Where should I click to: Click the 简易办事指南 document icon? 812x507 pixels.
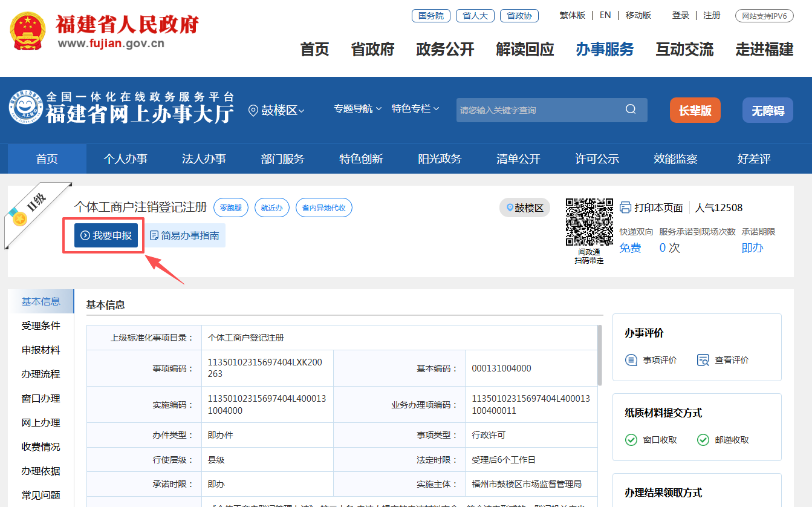coord(154,235)
